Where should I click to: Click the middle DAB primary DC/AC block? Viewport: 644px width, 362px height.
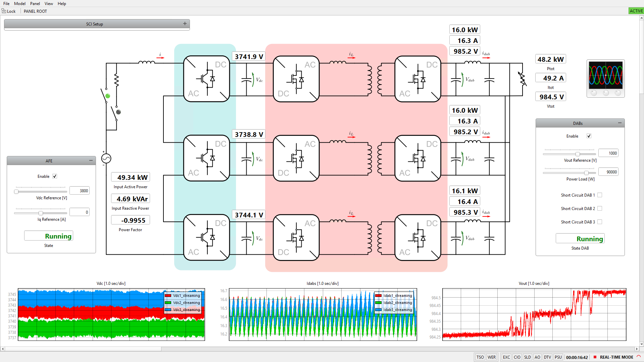[296, 158]
